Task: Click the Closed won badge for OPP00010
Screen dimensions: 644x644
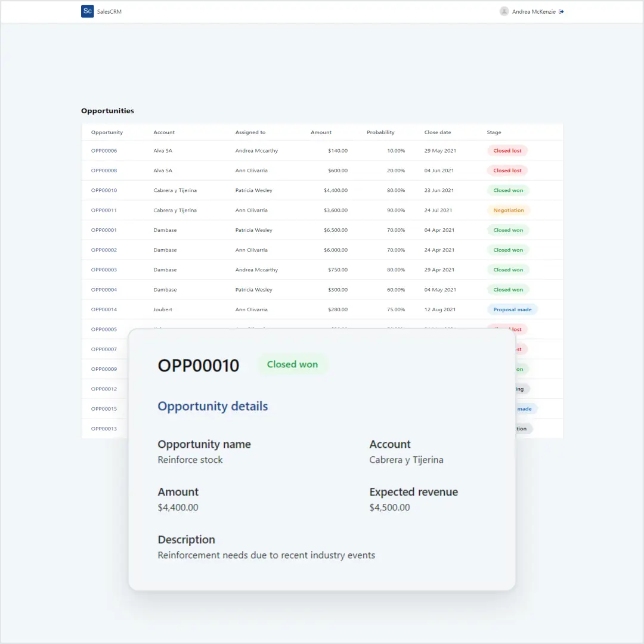Action: 508,190
